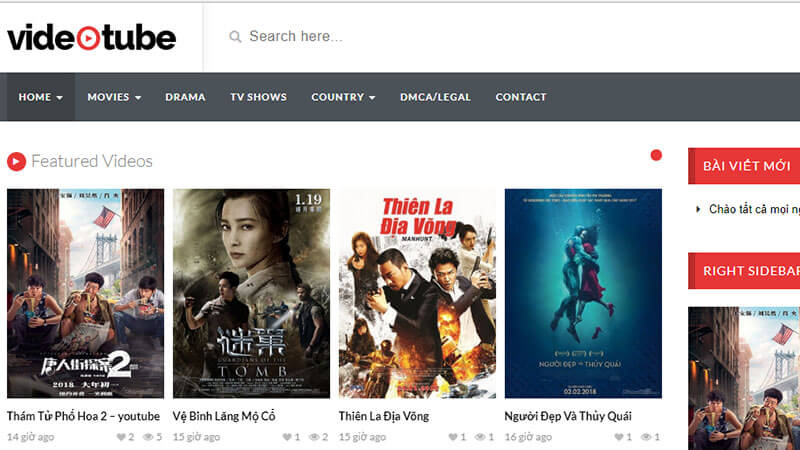Click 14 giờ ago timestamp
This screenshot has height=450, width=800.
(x=31, y=437)
